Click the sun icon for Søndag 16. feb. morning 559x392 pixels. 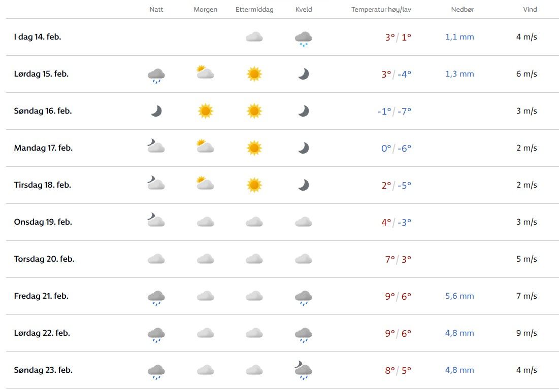tap(205, 111)
